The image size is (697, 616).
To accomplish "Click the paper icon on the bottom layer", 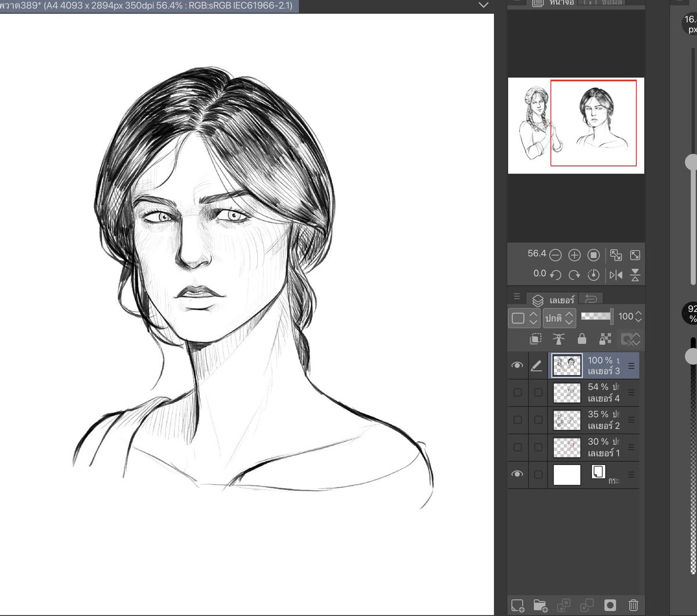I will coord(598,471).
